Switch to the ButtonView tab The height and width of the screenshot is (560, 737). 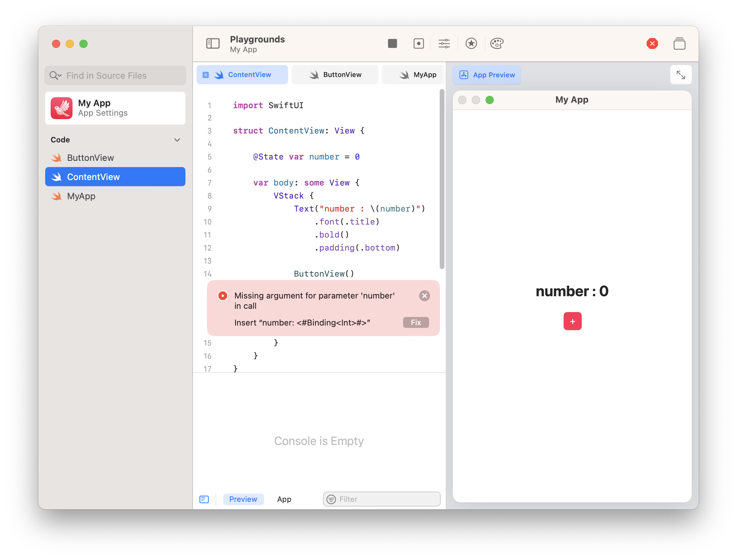(335, 75)
